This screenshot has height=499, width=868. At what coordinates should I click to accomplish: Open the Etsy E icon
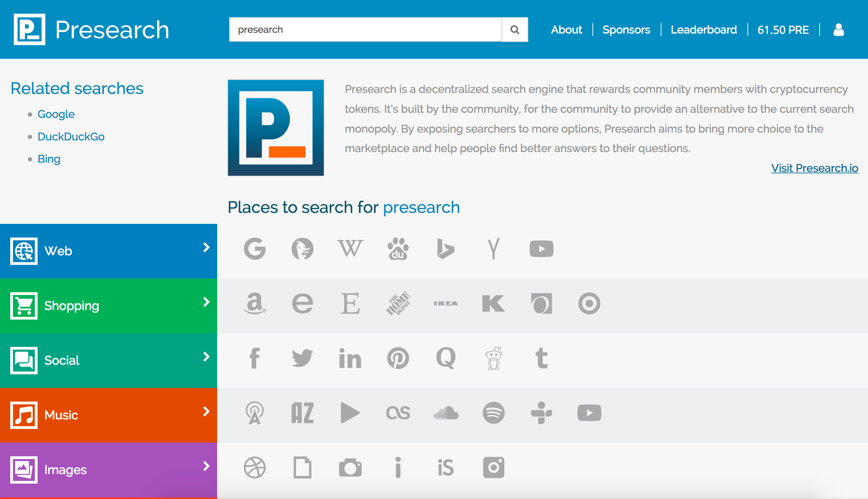(350, 304)
